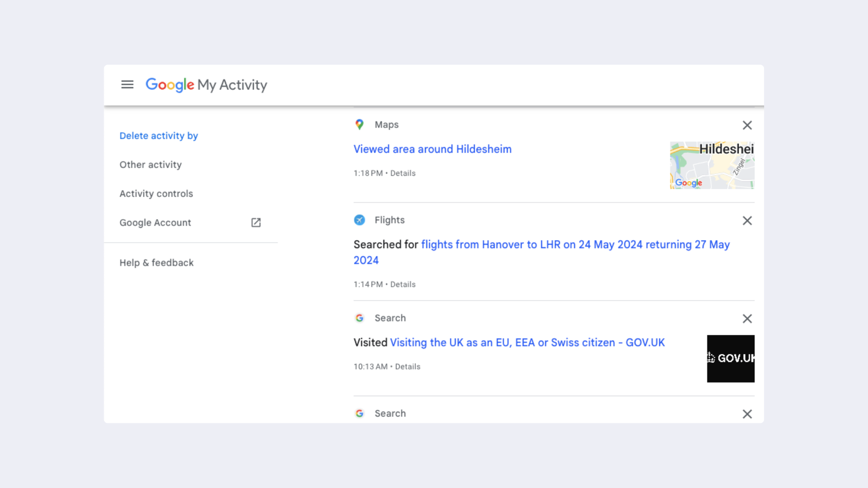This screenshot has width=868, height=488.
Task: Click the Maps label text
Action: (x=387, y=125)
